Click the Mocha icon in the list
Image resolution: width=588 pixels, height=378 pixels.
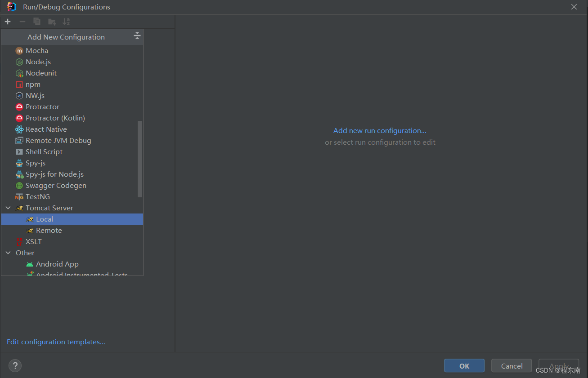[19, 51]
